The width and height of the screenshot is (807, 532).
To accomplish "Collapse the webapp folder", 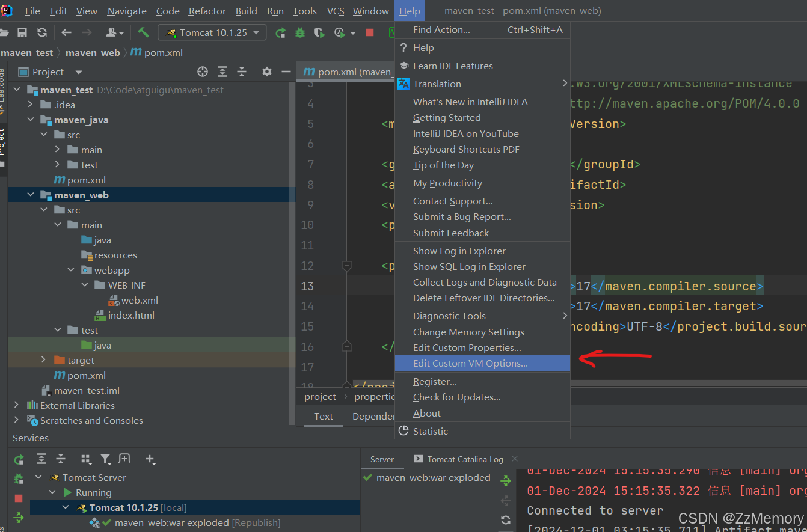I will tap(71, 270).
